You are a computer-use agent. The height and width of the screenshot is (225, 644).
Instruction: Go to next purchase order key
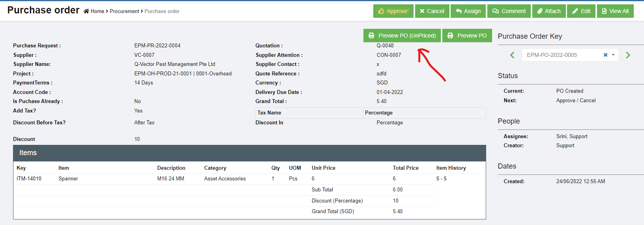click(x=628, y=55)
